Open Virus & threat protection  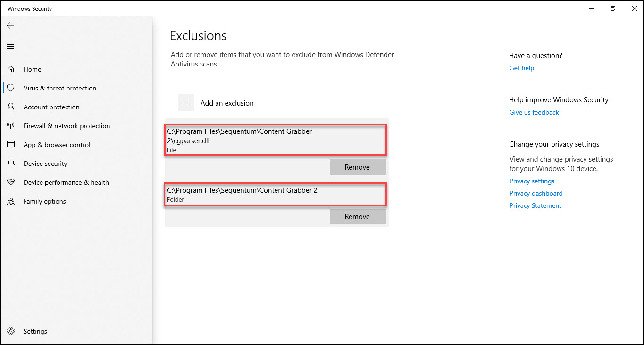pyautogui.click(x=59, y=88)
